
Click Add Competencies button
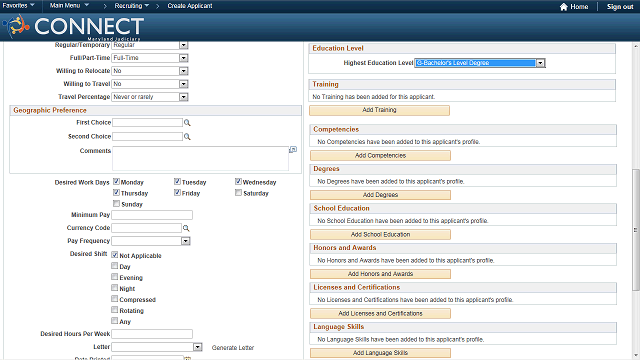click(380, 156)
